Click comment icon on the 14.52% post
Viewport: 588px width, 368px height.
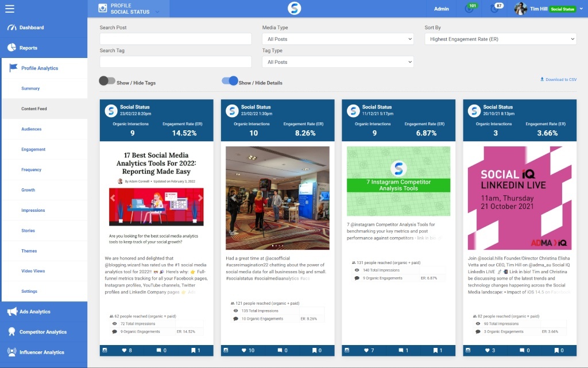coord(158,350)
